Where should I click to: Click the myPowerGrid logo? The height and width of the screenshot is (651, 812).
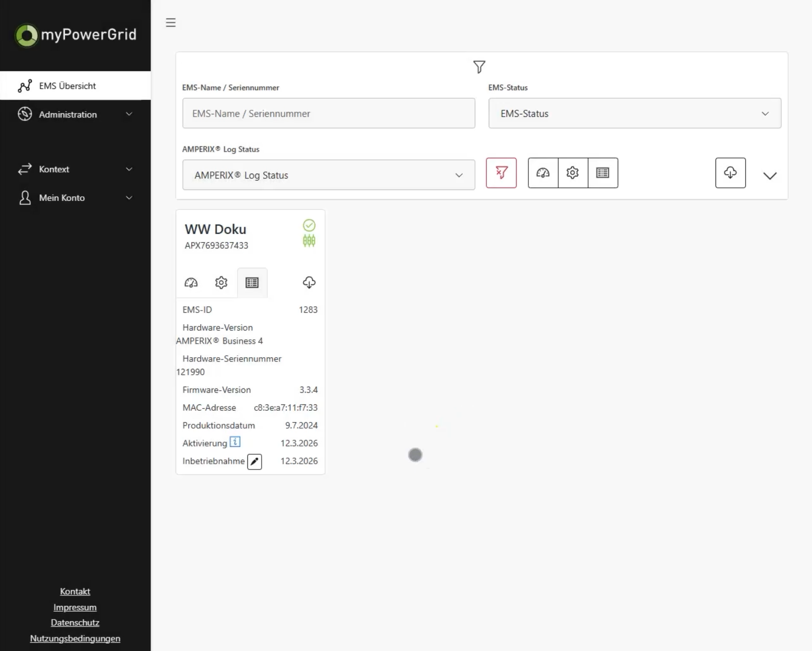[x=76, y=35]
